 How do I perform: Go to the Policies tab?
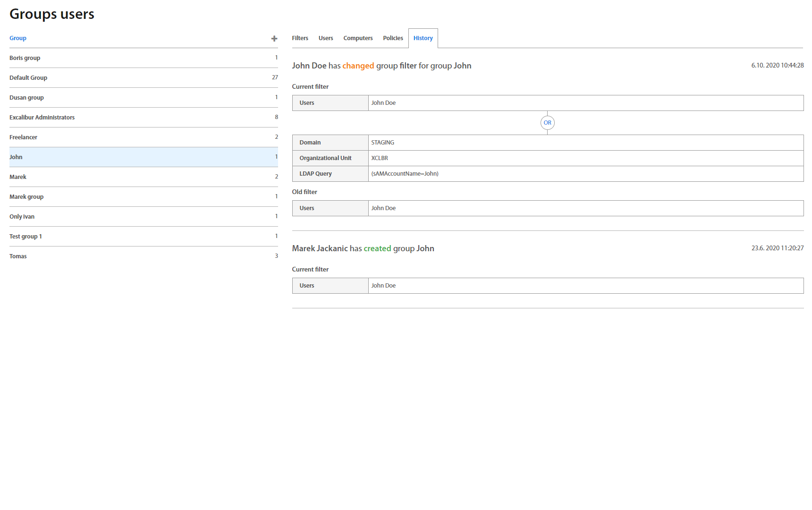click(x=393, y=38)
